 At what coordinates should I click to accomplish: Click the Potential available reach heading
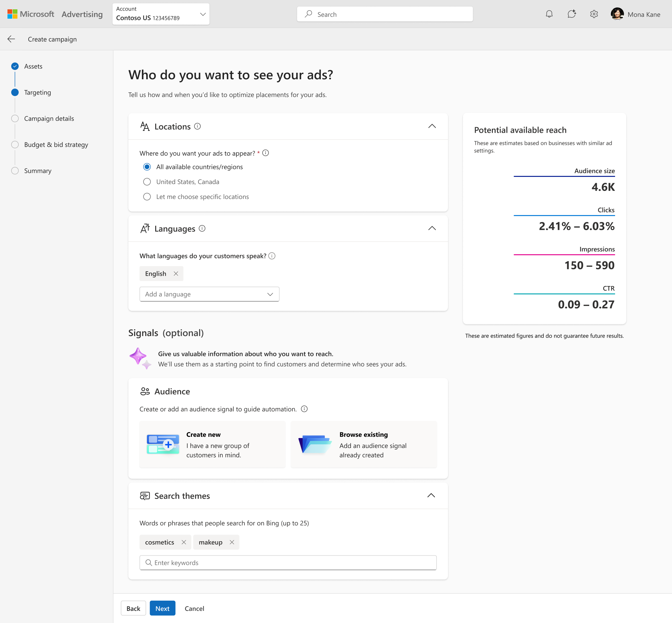pos(520,130)
